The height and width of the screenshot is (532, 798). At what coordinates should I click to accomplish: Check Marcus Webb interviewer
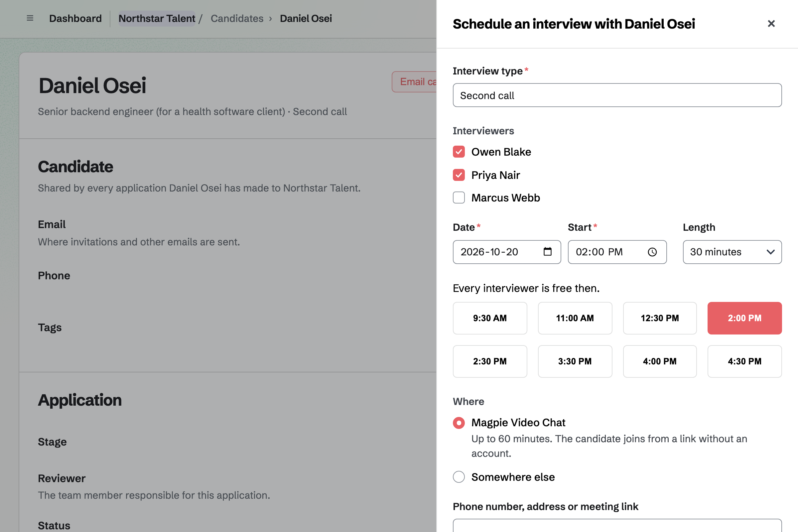pyautogui.click(x=459, y=198)
